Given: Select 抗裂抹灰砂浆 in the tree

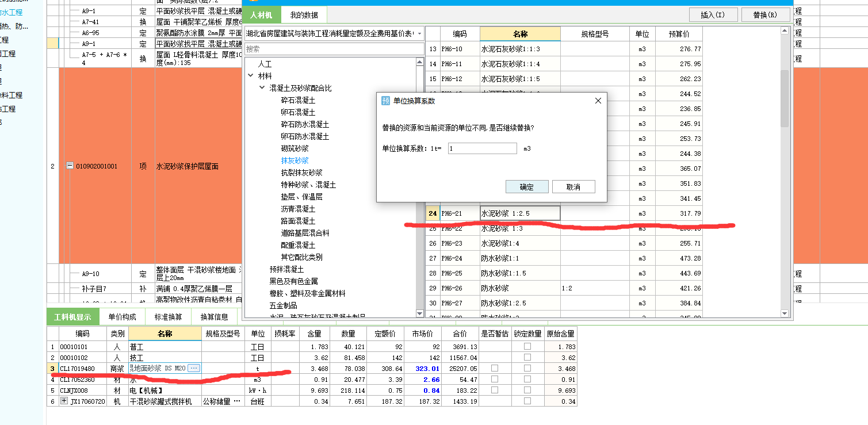Looking at the screenshot, I should click(301, 173).
